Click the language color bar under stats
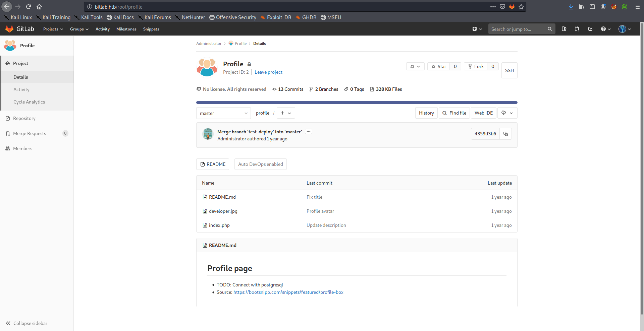Image resolution: width=644 pixels, height=331 pixels. (x=357, y=103)
